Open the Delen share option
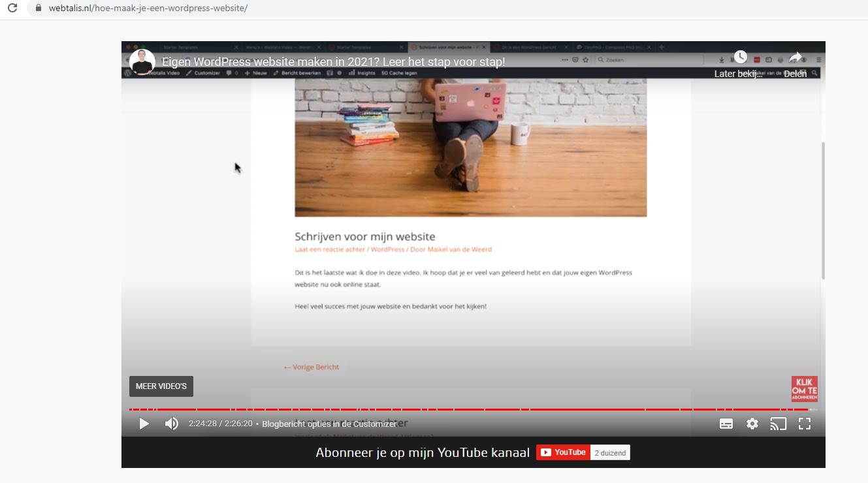 [795, 64]
